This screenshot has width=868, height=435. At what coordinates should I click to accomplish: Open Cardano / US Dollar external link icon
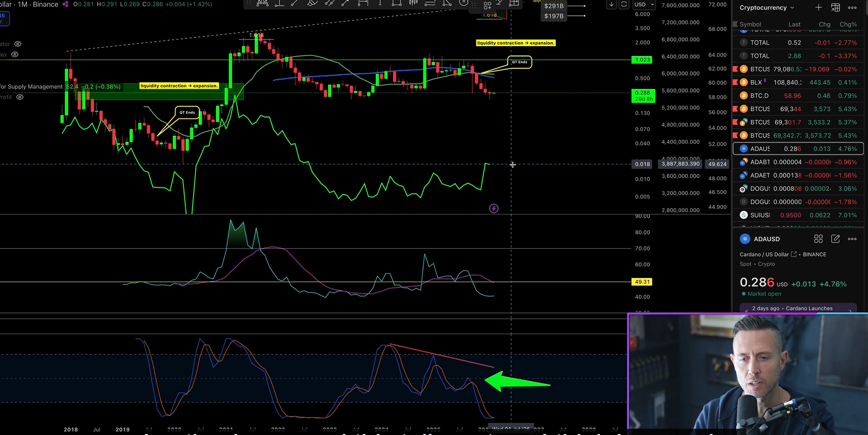[x=794, y=254]
